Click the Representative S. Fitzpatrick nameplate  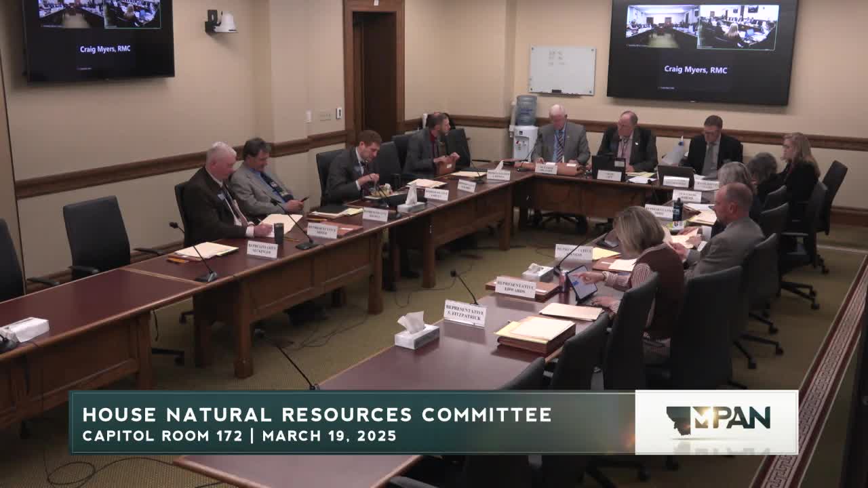465,313
